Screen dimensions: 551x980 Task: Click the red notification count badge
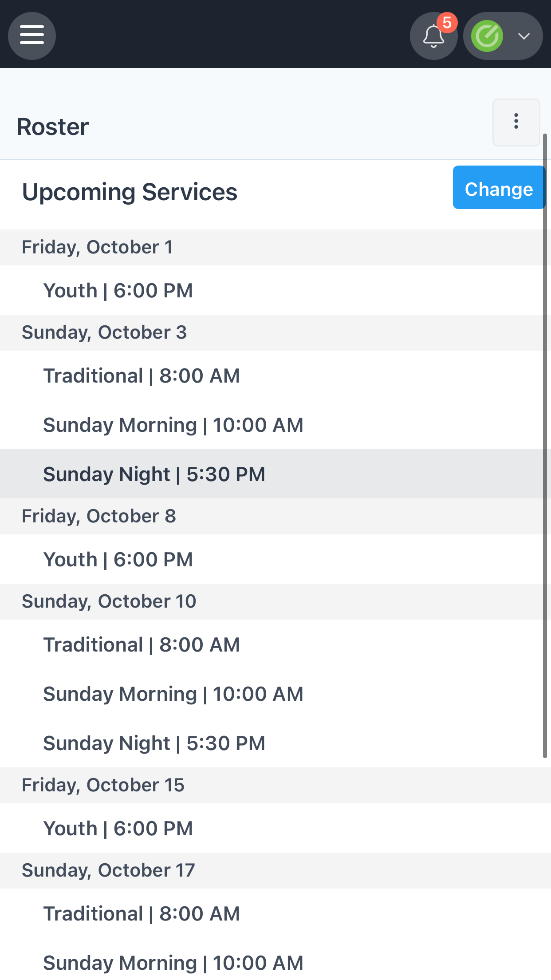[x=447, y=22]
